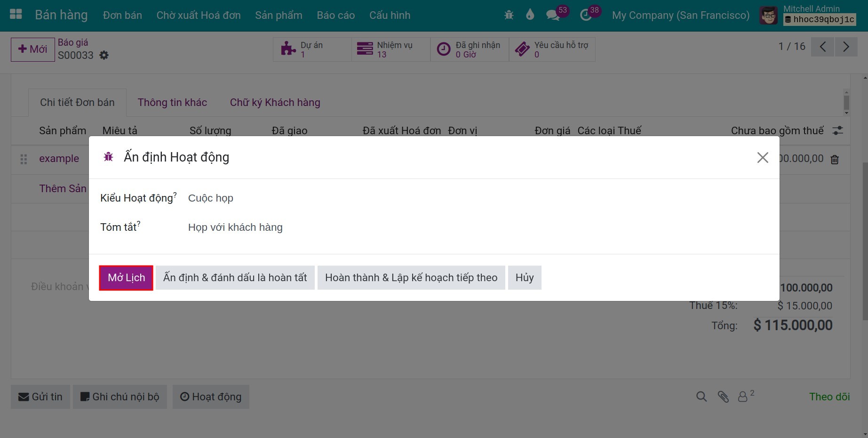Image resolution: width=868 pixels, height=438 pixels.
Task: Open the paperclip attachments icon
Action: (723, 397)
